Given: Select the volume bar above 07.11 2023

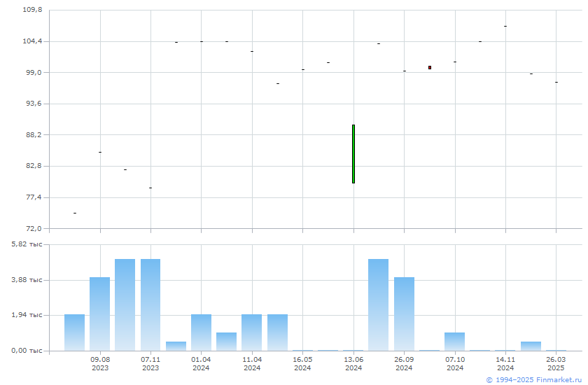Looking at the screenshot, I should point(150,304).
